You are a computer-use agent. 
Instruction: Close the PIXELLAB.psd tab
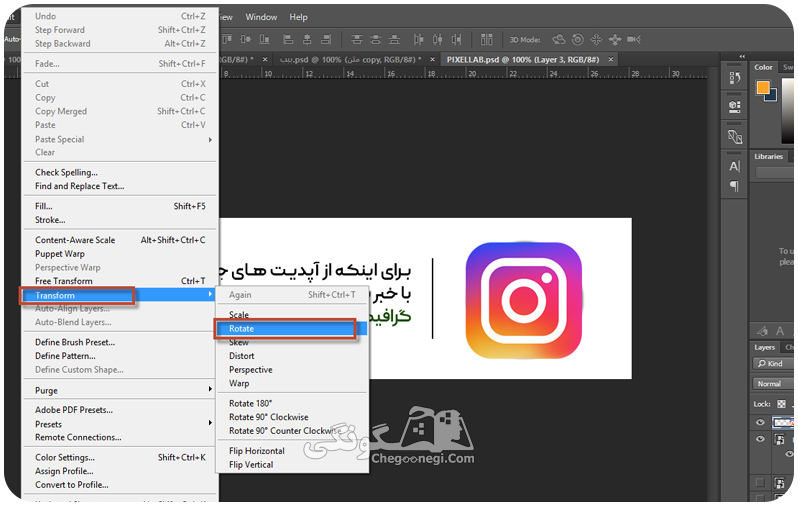pyautogui.click(x=611, y=60)
